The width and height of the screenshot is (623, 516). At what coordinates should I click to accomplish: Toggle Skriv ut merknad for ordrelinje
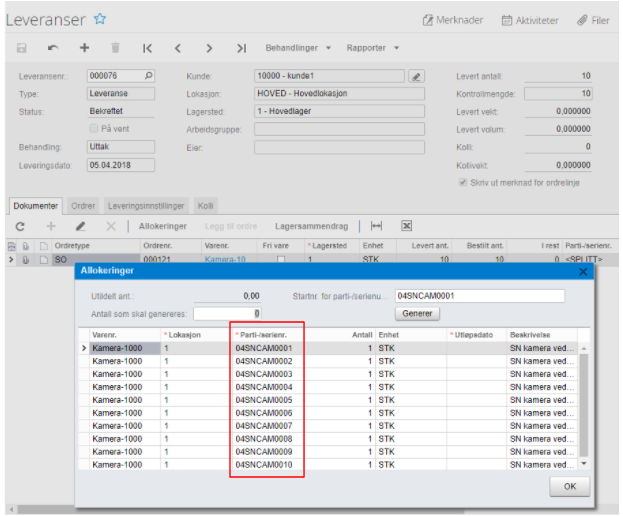[x=462, y=182]
